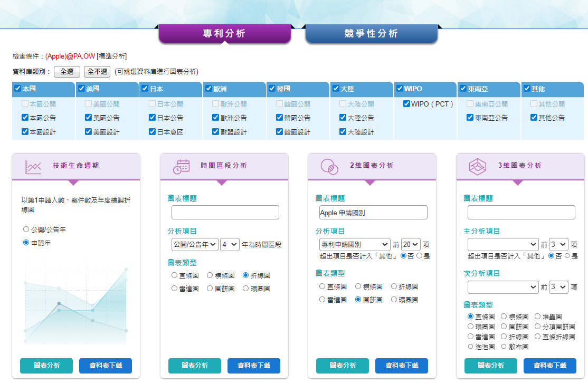Open the 專利申請國別 dropdown
Image resolution: width=588 pixels, height=383 pixels.
[355, 244]
